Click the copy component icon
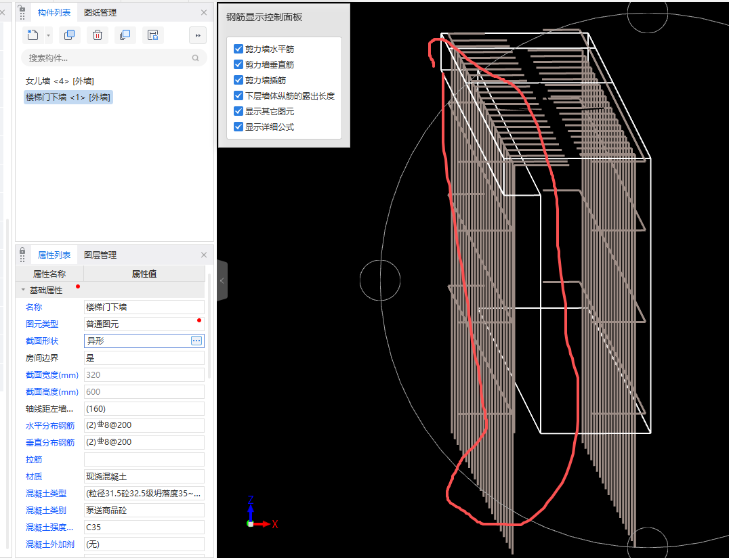The width and height of the screenshot is (729, 560). pos(69,35)
